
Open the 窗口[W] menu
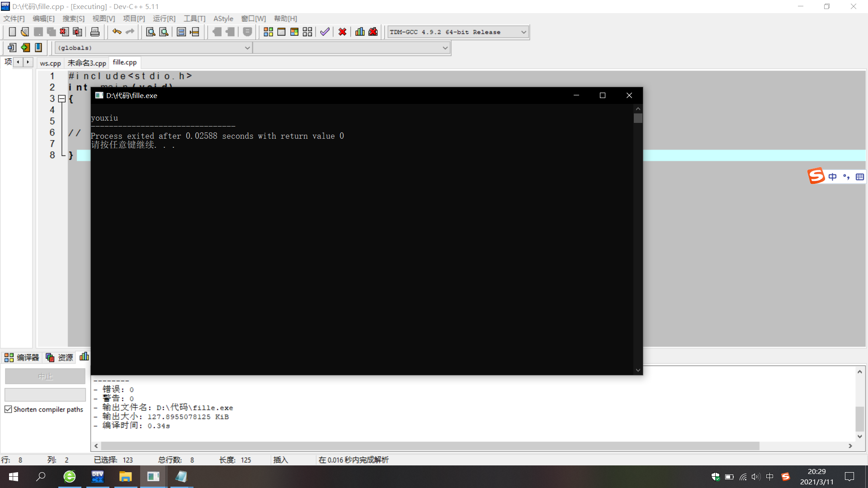point(253,19)
